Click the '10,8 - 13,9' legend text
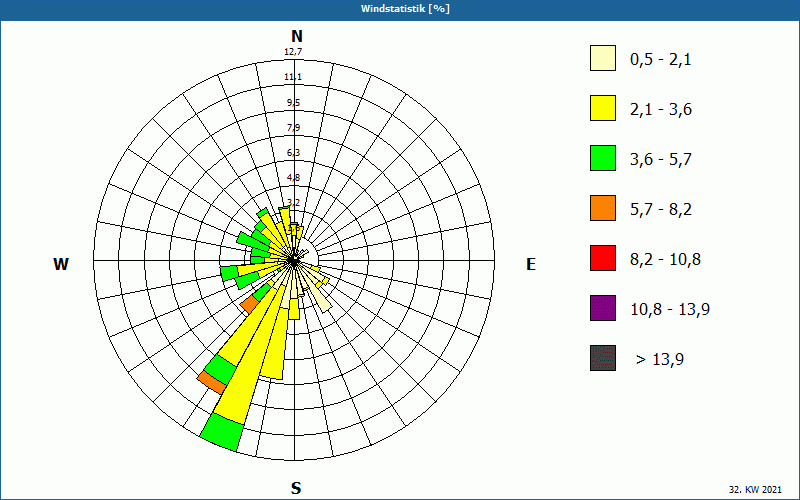800x500 pixels. click(670, 310)
